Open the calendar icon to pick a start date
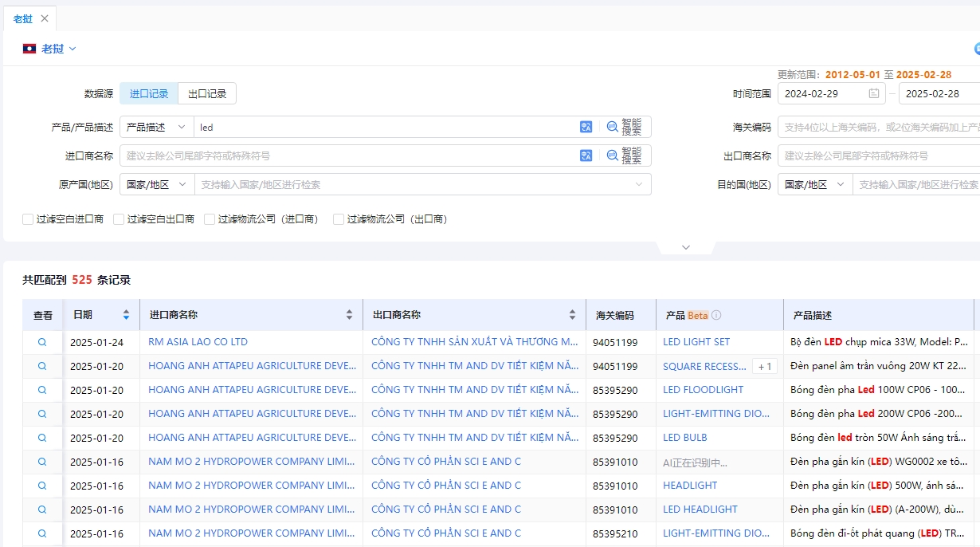 pyautogui.click(x=874, y=93)
